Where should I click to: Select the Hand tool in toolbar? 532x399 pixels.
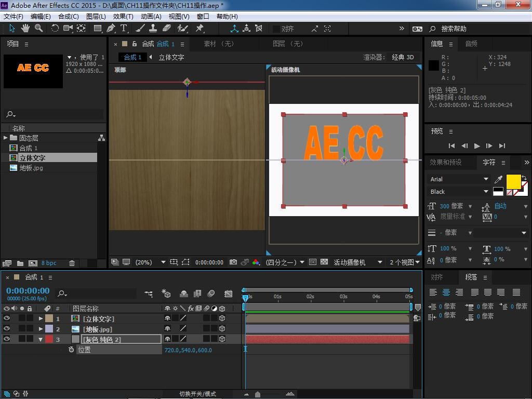(26, 28)
